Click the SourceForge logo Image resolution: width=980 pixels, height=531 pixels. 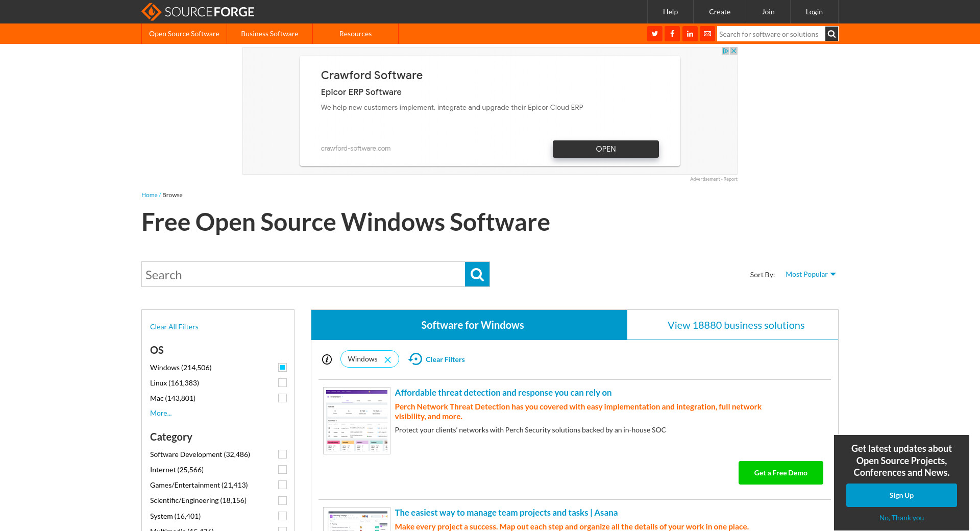click(x=198, y=12)
